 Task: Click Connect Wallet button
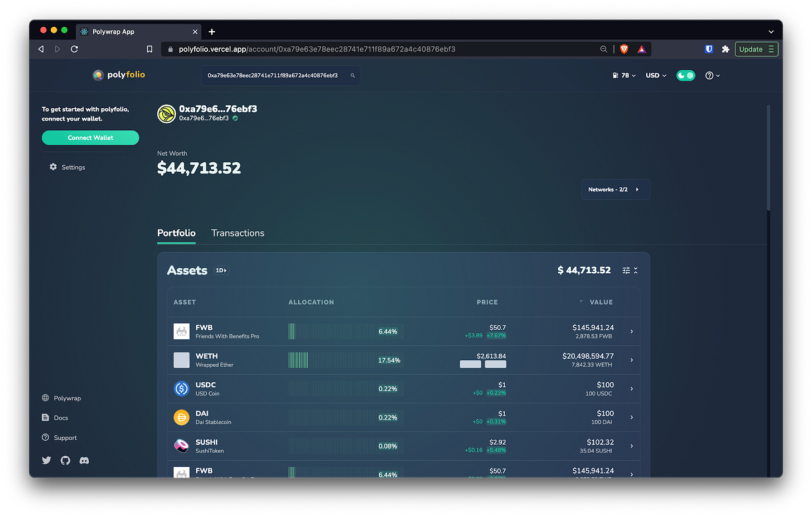tap(90, 138)
